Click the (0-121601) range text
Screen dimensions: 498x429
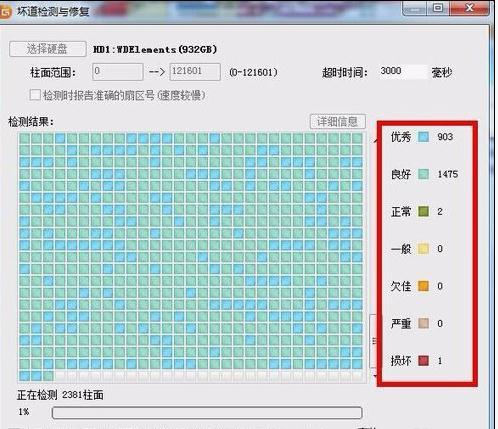tap(253, 72)
